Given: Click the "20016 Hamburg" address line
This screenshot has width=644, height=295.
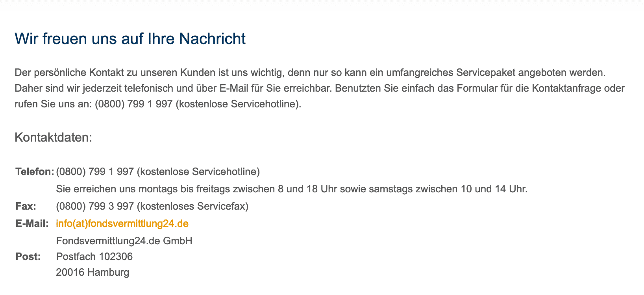Looking at the screenshot, I should click(93, 272).
